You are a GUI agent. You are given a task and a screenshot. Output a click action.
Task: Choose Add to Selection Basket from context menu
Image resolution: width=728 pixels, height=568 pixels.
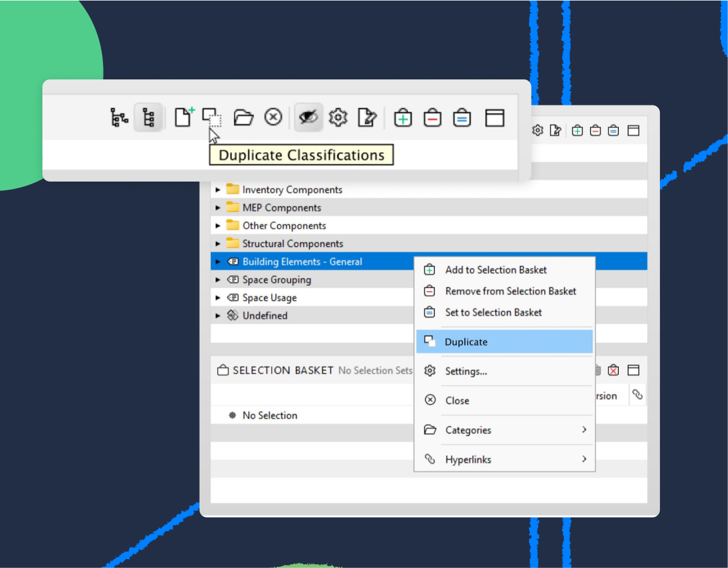(504, 270)
